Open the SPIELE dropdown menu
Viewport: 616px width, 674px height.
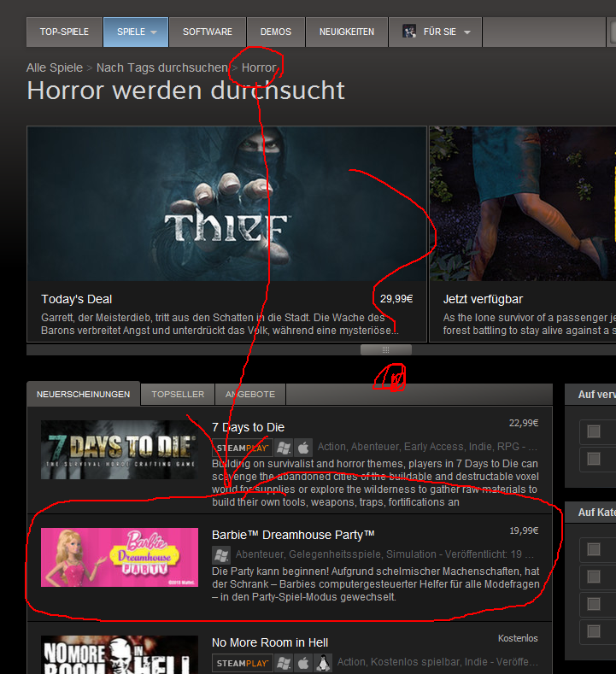136,32
